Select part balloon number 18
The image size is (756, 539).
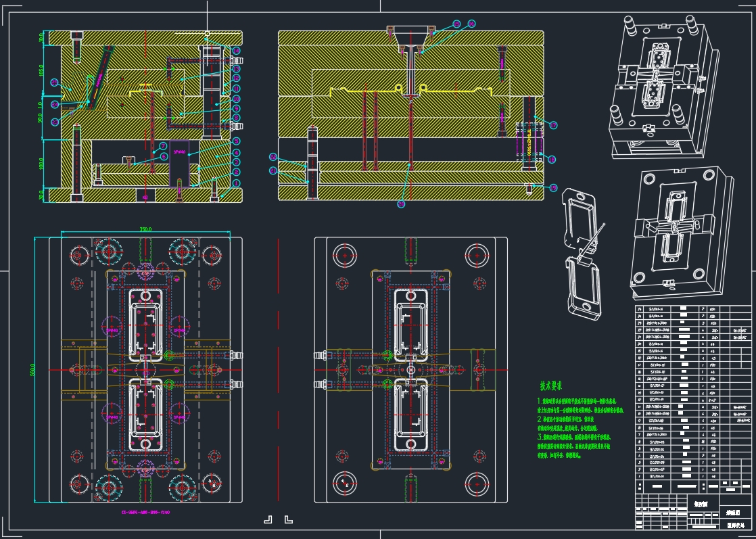[x=552, y=159]
